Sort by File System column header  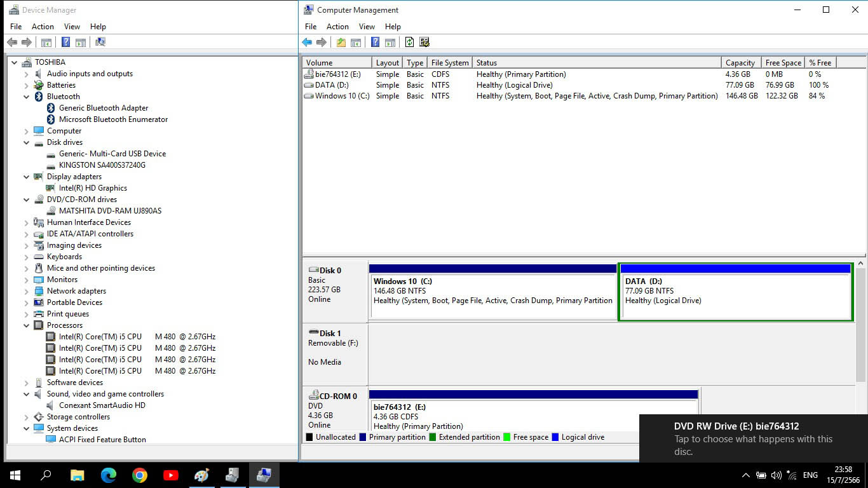pyautogui.click(x=450, y=63)
